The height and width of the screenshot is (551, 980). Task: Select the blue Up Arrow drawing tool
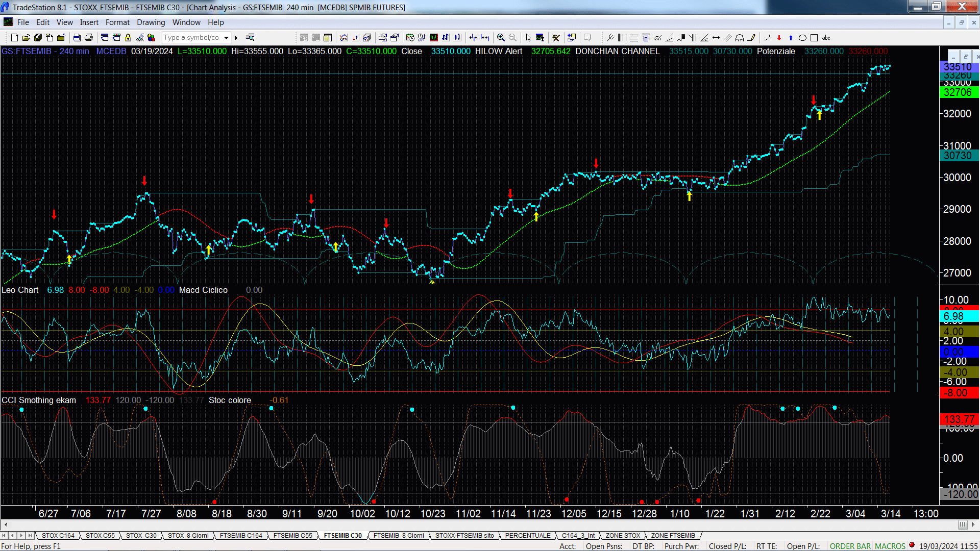point(791,37)
